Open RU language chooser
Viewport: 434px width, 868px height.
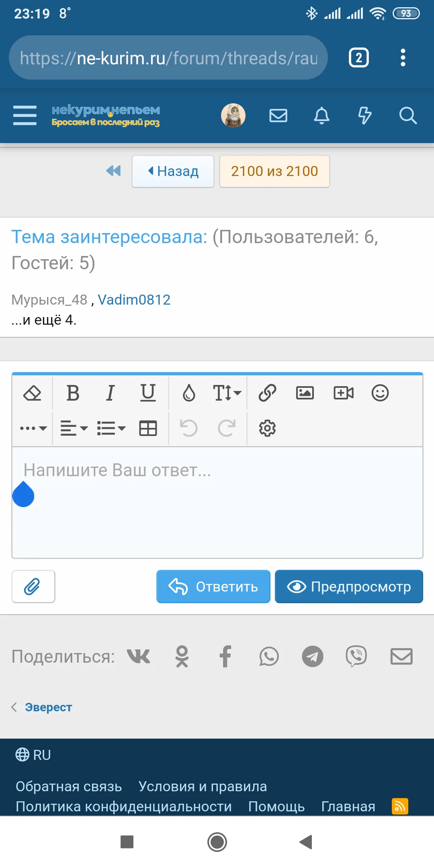click(33, 755)
